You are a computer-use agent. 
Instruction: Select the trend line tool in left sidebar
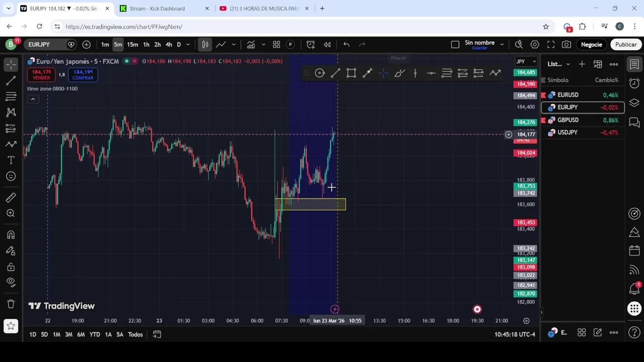[11, 80]
